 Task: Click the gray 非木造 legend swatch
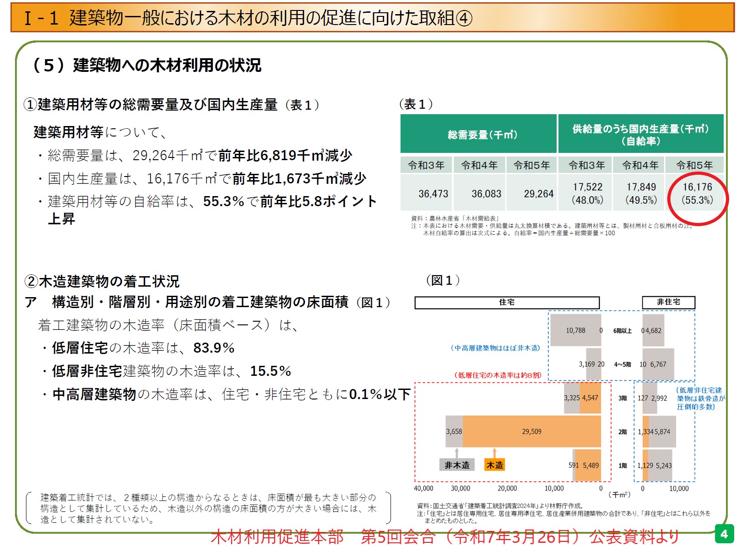(x=457, y=465)
